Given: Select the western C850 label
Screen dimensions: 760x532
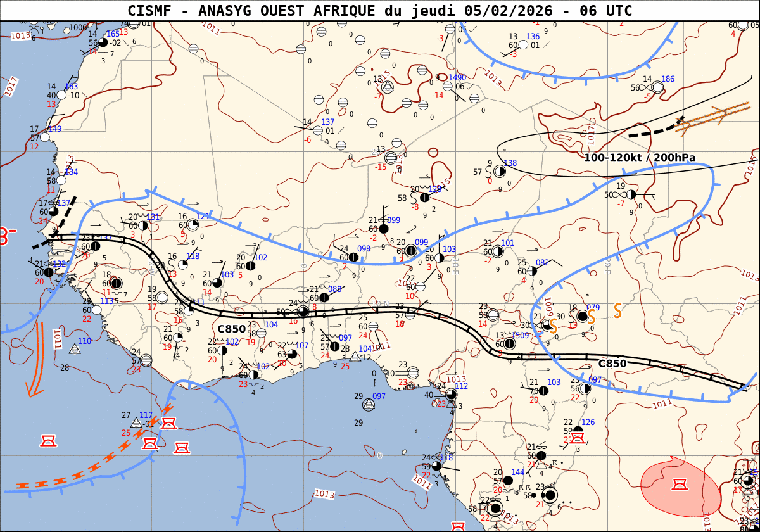Looking at the screenshot, I should click(x=231, y=329).
